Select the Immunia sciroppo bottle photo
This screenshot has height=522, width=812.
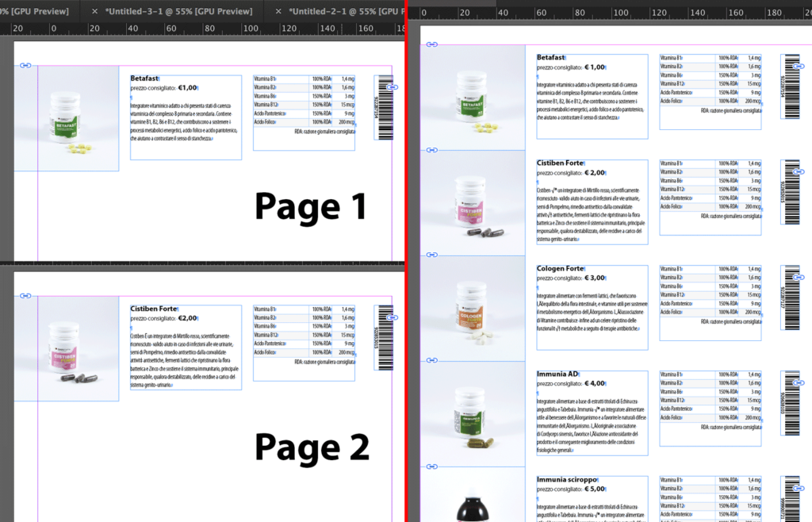(473, 494)
